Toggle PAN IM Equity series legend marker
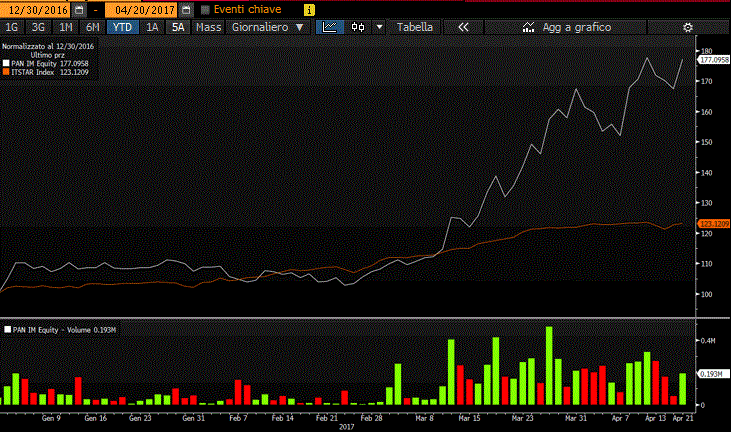The image size is (731, 432). click(5, 63)
